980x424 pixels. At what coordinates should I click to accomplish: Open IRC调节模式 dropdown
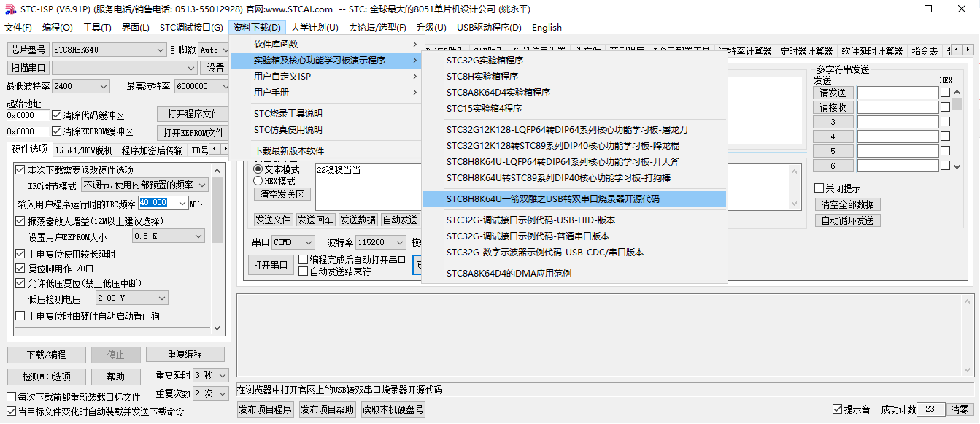pos(144,186)
